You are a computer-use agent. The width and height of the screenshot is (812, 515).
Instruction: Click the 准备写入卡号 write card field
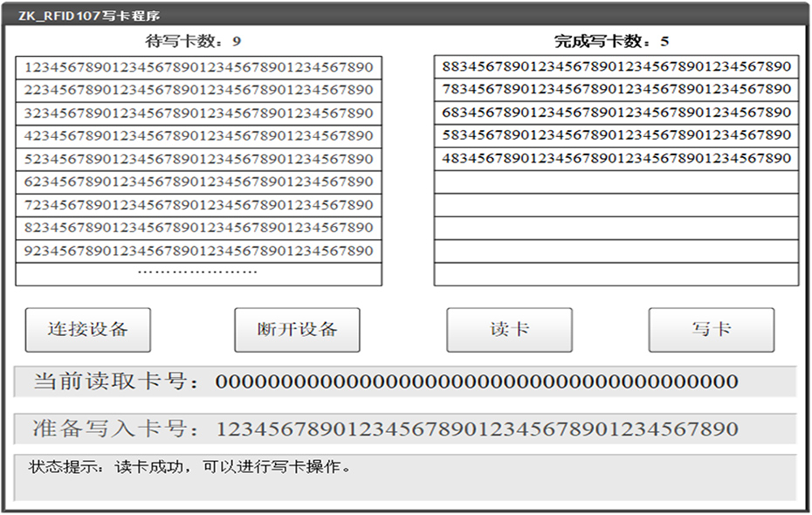point(406,427)
